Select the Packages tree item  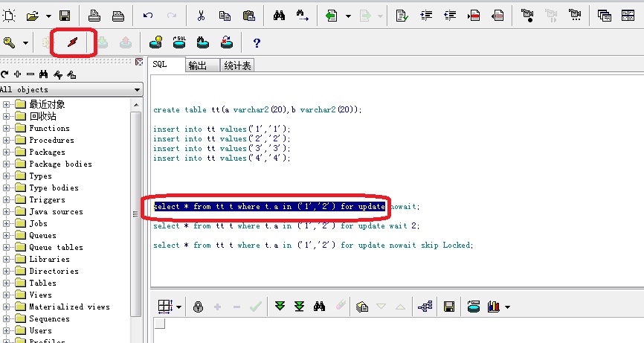click(x=48, y=152)
